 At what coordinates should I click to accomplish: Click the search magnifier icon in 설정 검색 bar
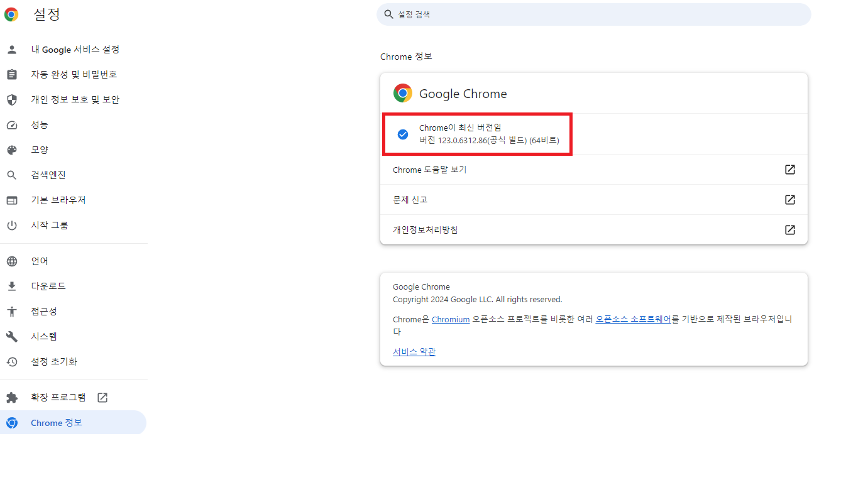pos(389,14)
